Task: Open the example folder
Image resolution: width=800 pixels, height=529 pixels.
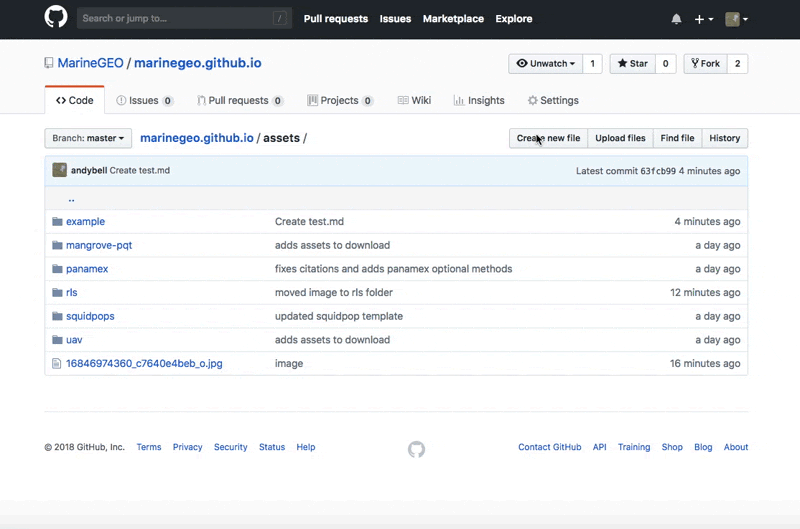Action: pos(85,221)
